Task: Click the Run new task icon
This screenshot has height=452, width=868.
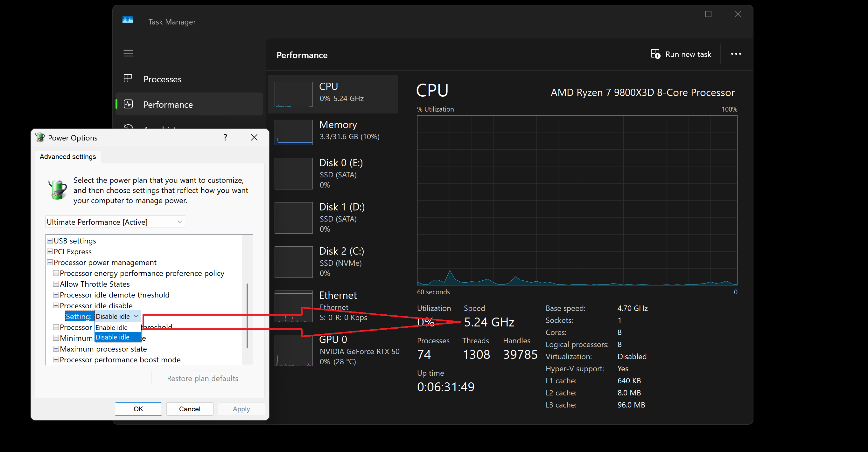Action: click(655, 54)
